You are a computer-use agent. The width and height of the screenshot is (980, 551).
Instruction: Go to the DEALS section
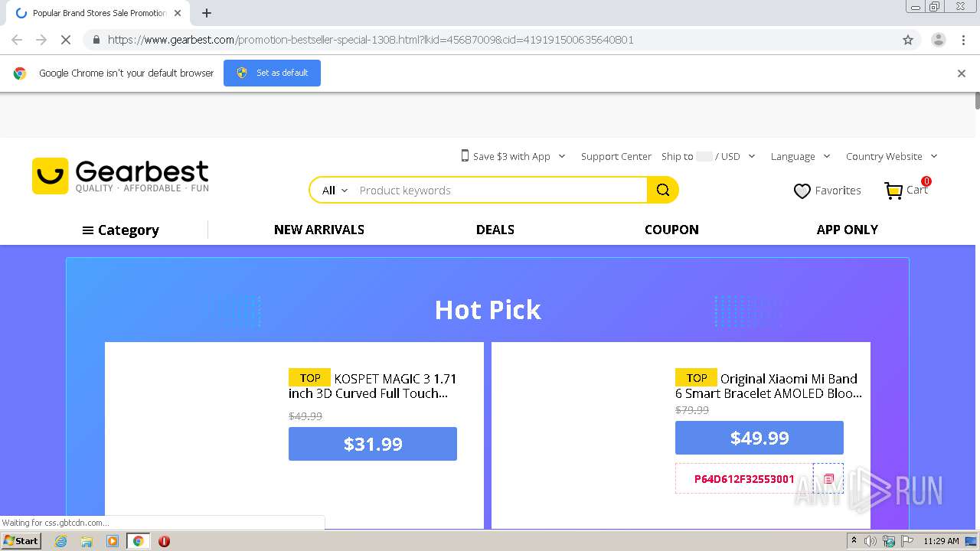click(x=495, y=230)
